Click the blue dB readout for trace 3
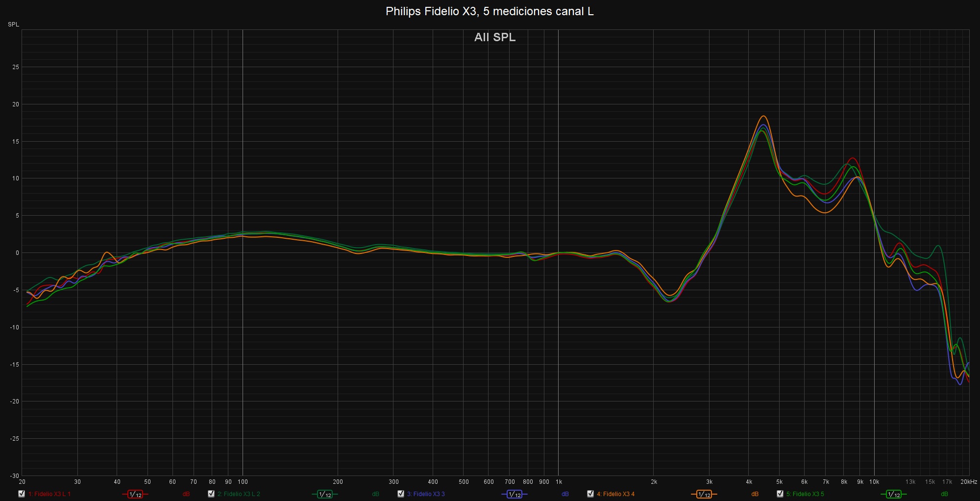The width and height of the screenshot is (980, 501). (565, 494)
